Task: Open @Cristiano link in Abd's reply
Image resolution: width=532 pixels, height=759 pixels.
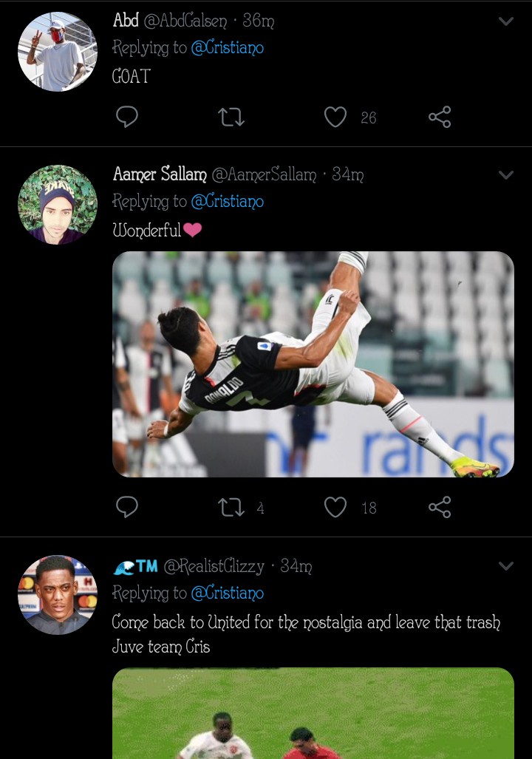Action: point(227,48)
